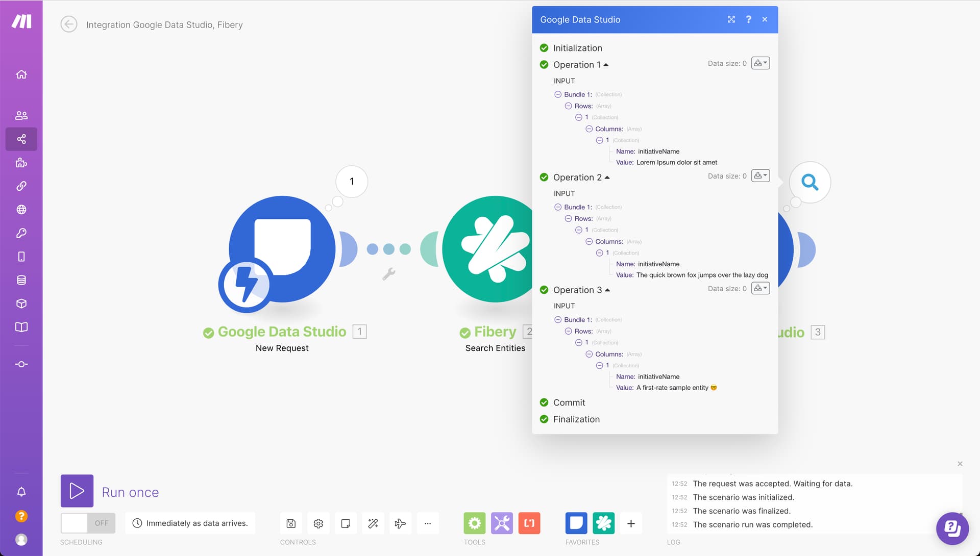Open Webhooks globe icon in sidebar
Viewport: 980px width, 556px height.
(x=21, y=210)
